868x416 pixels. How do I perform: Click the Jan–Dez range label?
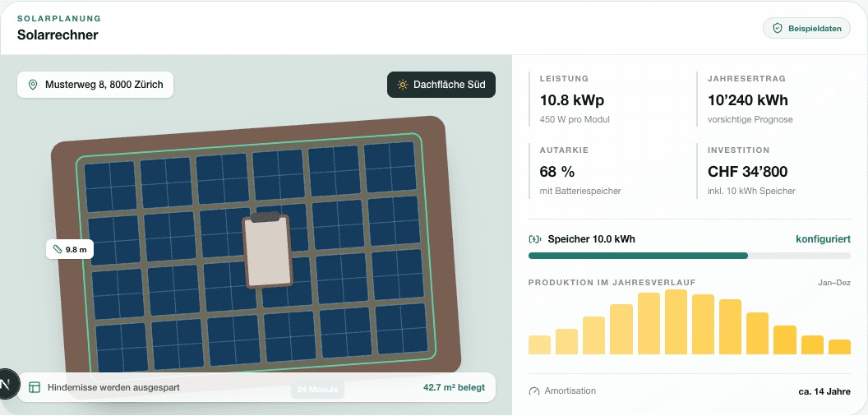coord(834,283)
